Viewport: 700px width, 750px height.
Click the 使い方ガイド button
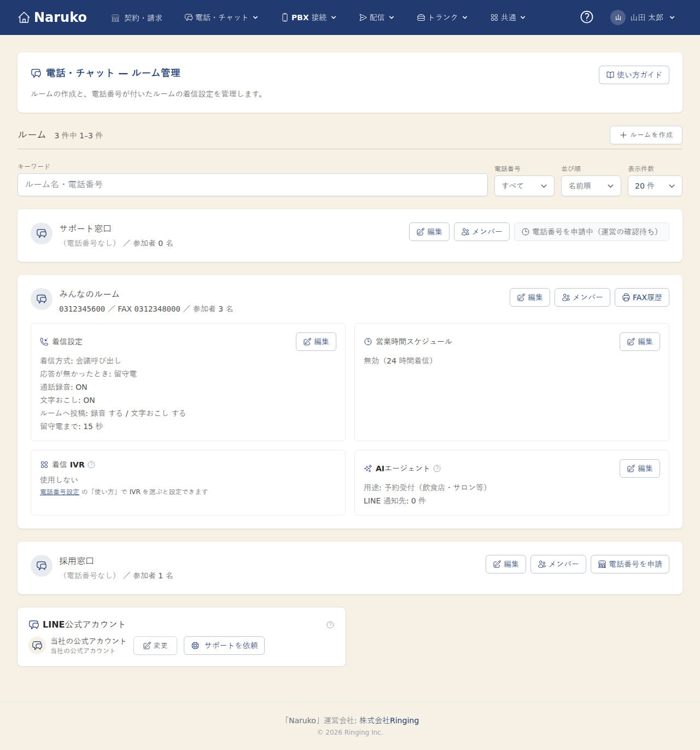634,75
